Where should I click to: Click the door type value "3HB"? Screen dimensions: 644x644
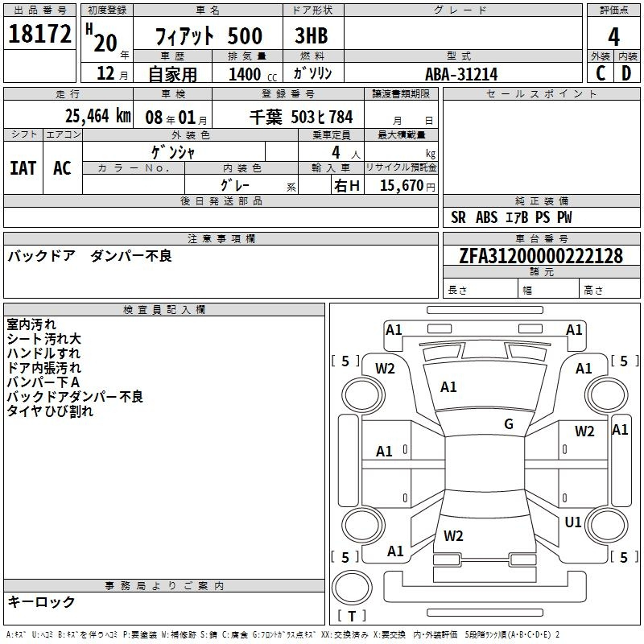click(x=312, y=35)
